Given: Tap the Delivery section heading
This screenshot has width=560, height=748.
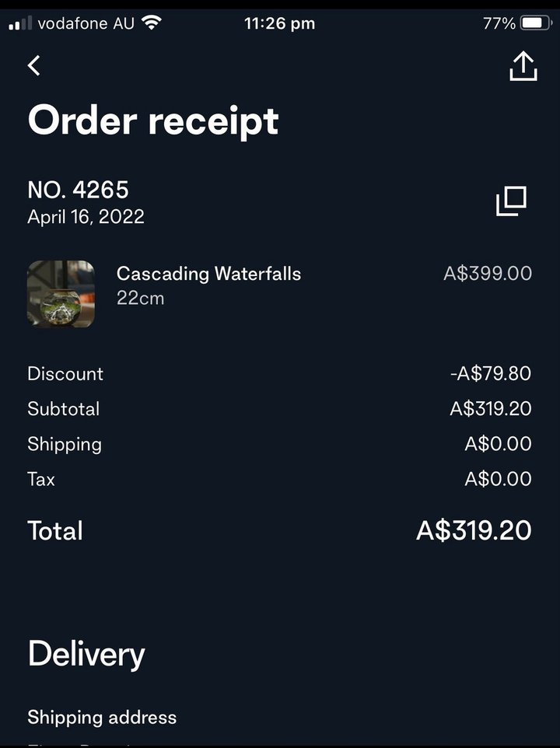Looking at the screenshot, I should [86, 655].
